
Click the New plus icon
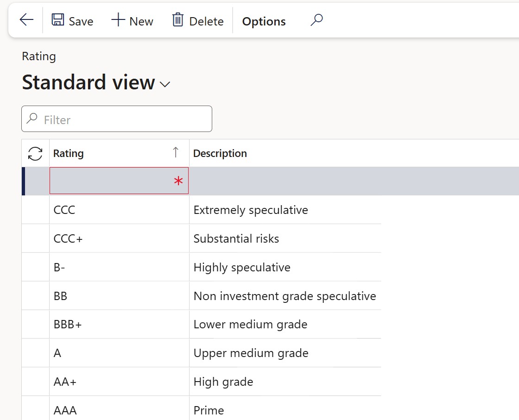tap(118, 20)
